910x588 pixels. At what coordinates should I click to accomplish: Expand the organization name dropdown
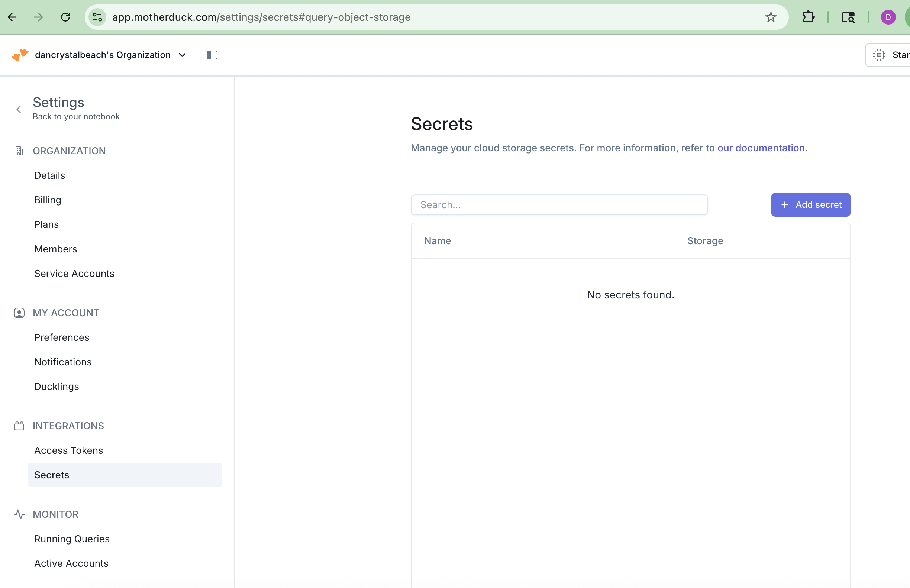pyautogui.click(x=182, y=55)
